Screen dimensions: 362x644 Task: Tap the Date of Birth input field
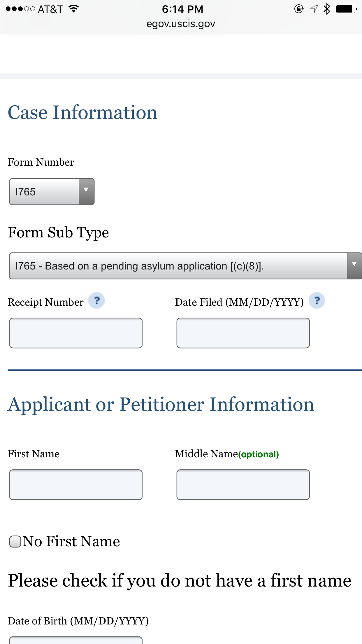76,640
